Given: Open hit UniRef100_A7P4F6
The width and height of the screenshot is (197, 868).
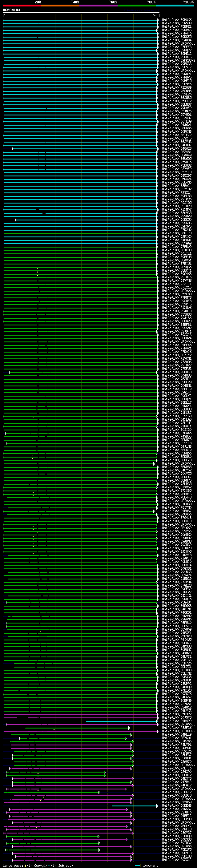Looking at the screenshot, I should pos(177,33).
